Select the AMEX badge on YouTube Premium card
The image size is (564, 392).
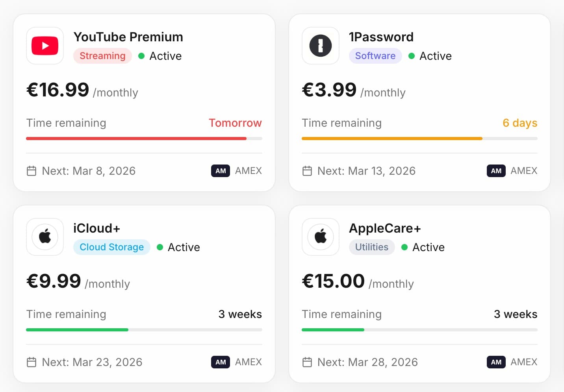pos(220,171)
